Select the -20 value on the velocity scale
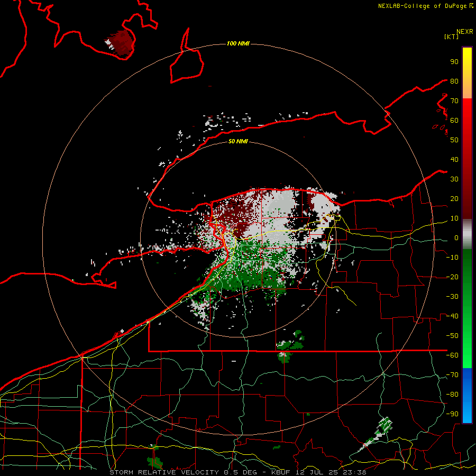 click(x=452, y=277)
